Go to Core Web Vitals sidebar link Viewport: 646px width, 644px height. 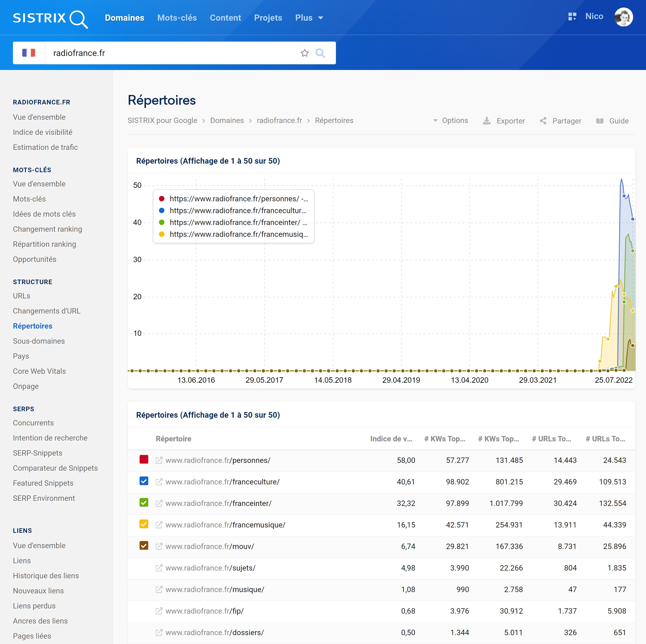(39, 371)
